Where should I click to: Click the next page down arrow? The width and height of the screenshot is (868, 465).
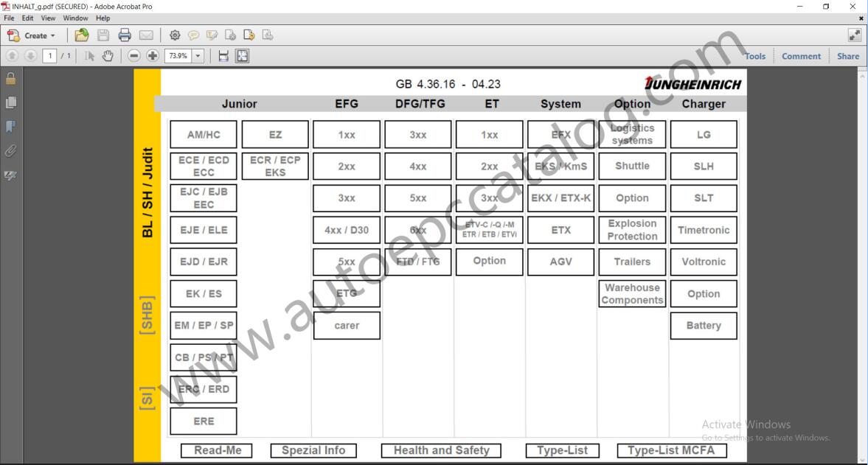tap(30, 56)
